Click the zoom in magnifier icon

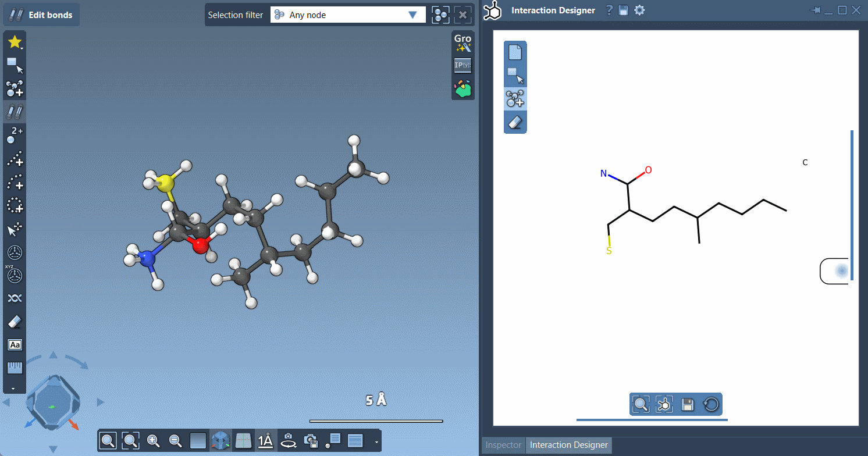point(154,441)
